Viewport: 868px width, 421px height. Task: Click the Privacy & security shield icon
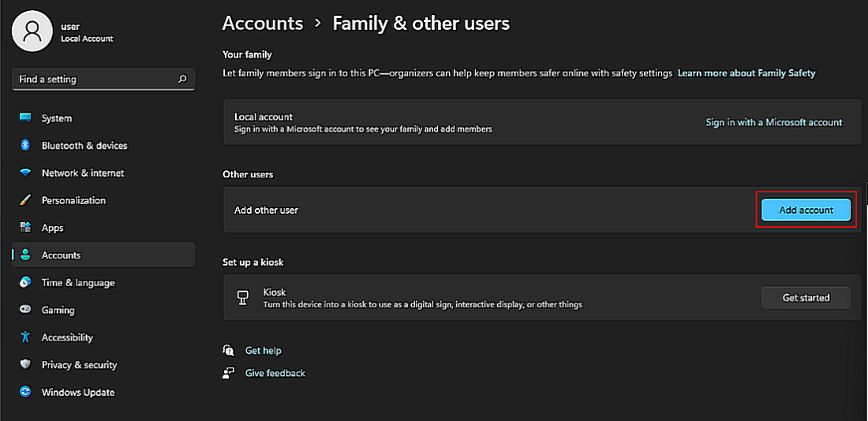point(25,365)
